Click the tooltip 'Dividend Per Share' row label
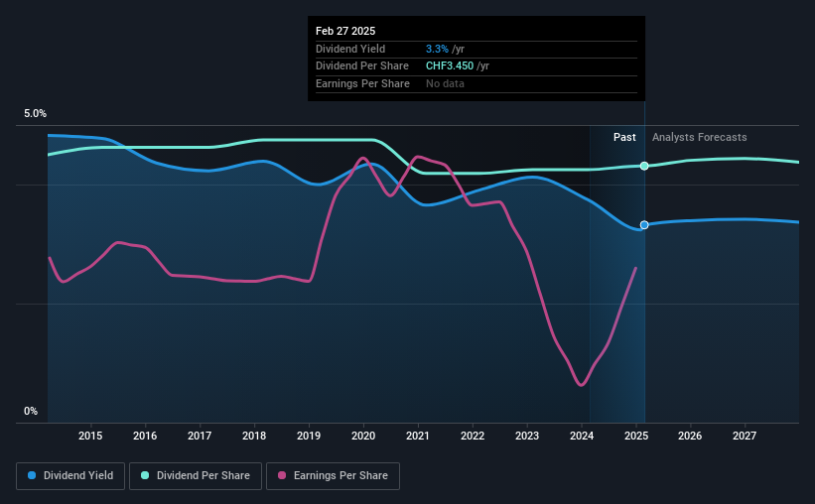 coord(361,66)
